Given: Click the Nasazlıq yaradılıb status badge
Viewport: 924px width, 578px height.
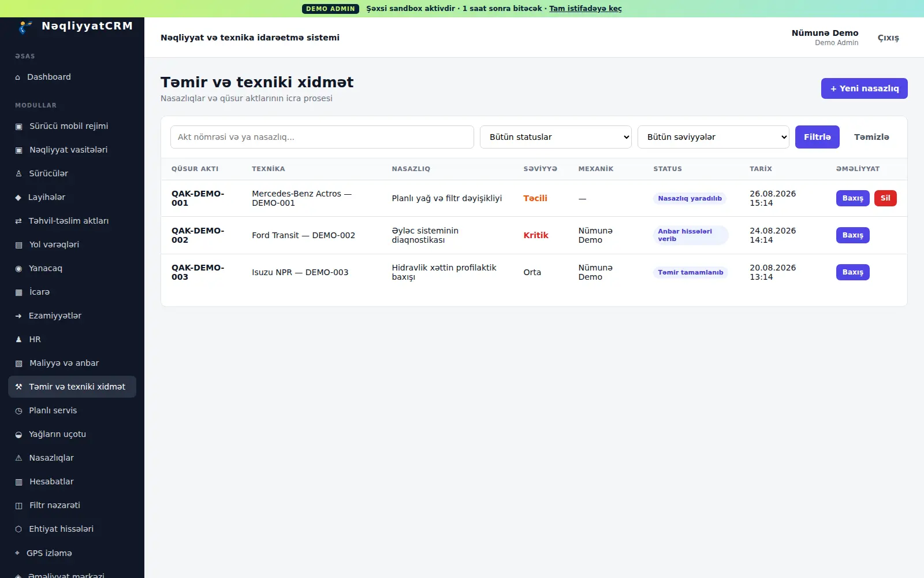Looking at the screenshot, I should click(690, 198).
